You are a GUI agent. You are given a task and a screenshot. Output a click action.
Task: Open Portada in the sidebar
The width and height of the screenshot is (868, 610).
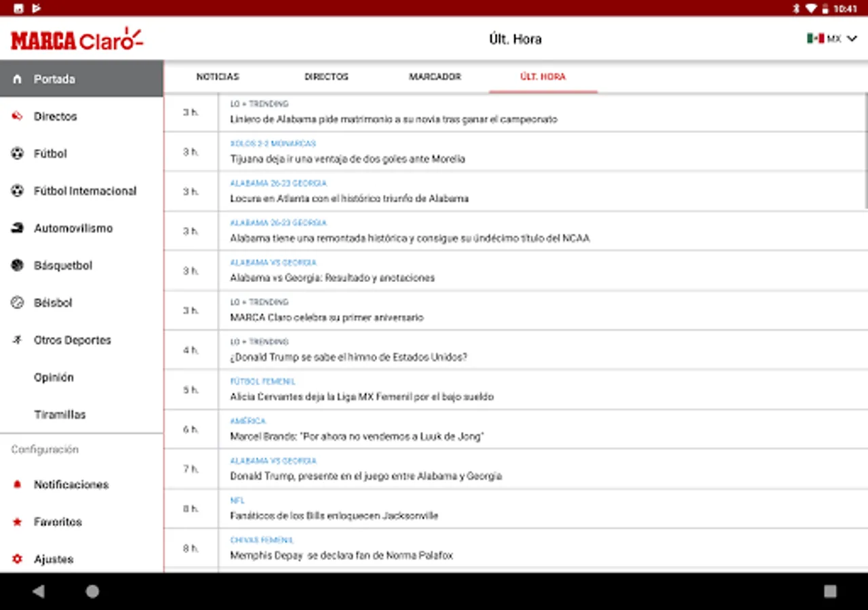coord(81,79)
